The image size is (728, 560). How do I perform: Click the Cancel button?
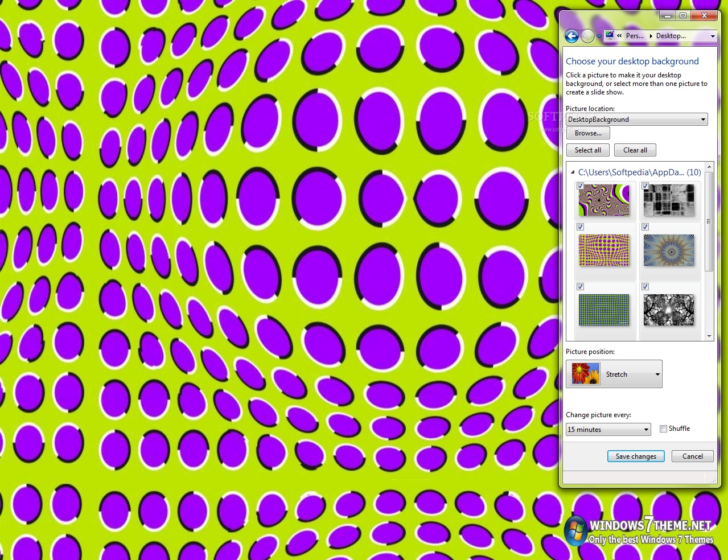coord(693,456)
